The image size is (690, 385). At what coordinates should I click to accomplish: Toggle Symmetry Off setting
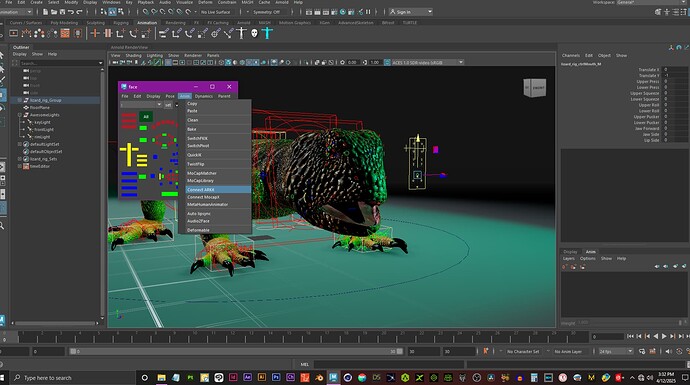(x=266, y=12)
